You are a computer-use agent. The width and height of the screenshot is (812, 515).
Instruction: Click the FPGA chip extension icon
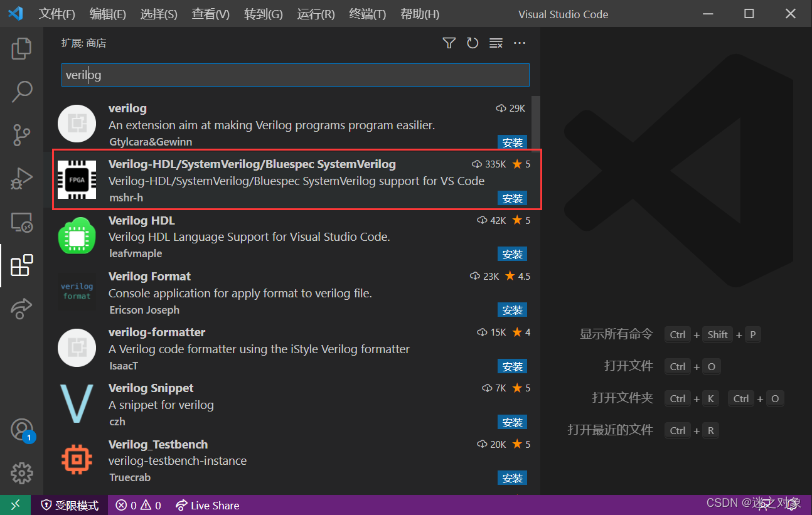[x=77, y=179]
